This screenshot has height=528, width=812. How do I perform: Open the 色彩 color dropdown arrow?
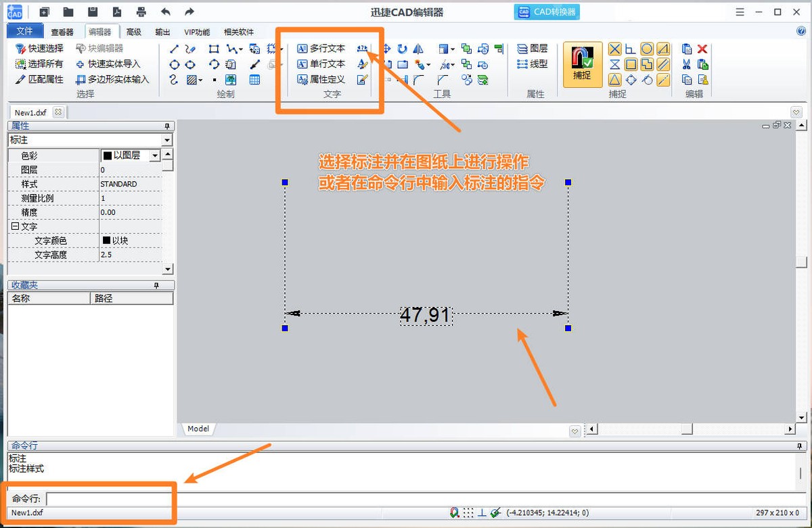point(155,155)
